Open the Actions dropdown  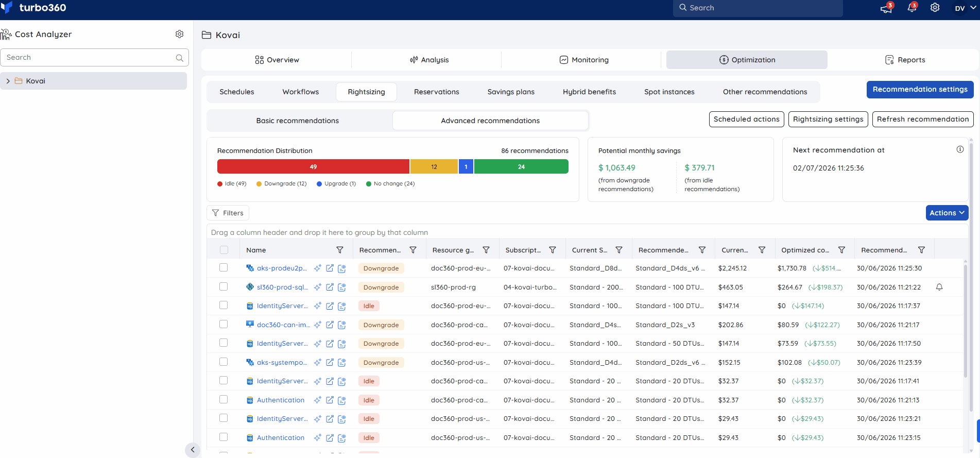(x=947, y=213)
